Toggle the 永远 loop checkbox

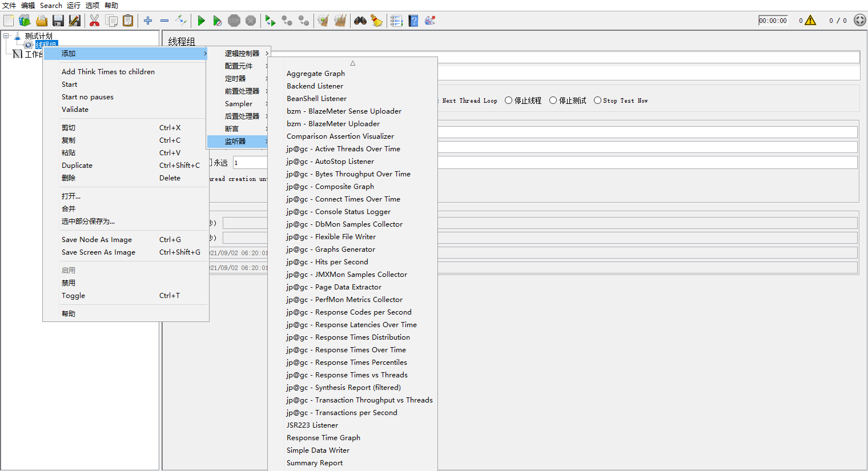coord(211,163)
